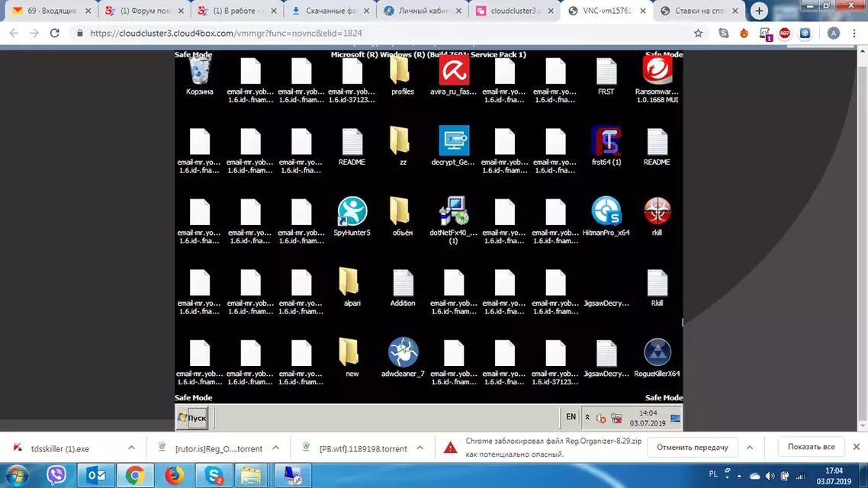
Task: Close the downloads bar
Action: point(856,447)
